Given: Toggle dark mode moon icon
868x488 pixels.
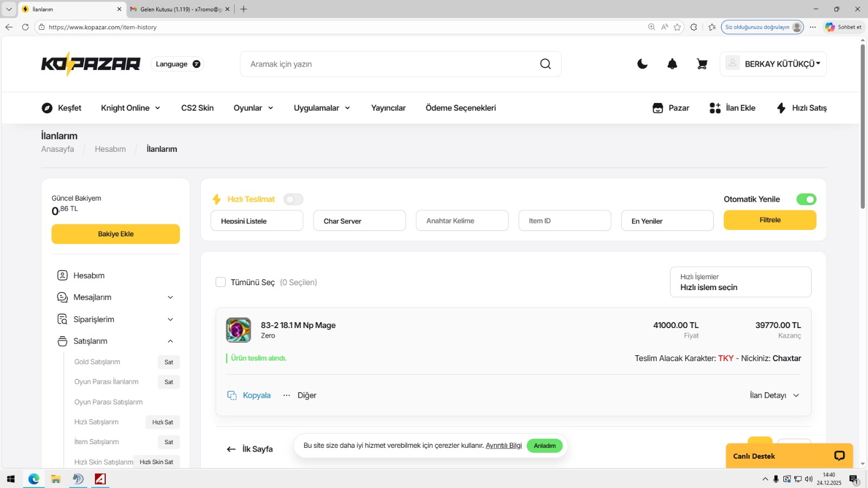Looking at the screenshot, I should pyautogui.click(x=642, y=64).
